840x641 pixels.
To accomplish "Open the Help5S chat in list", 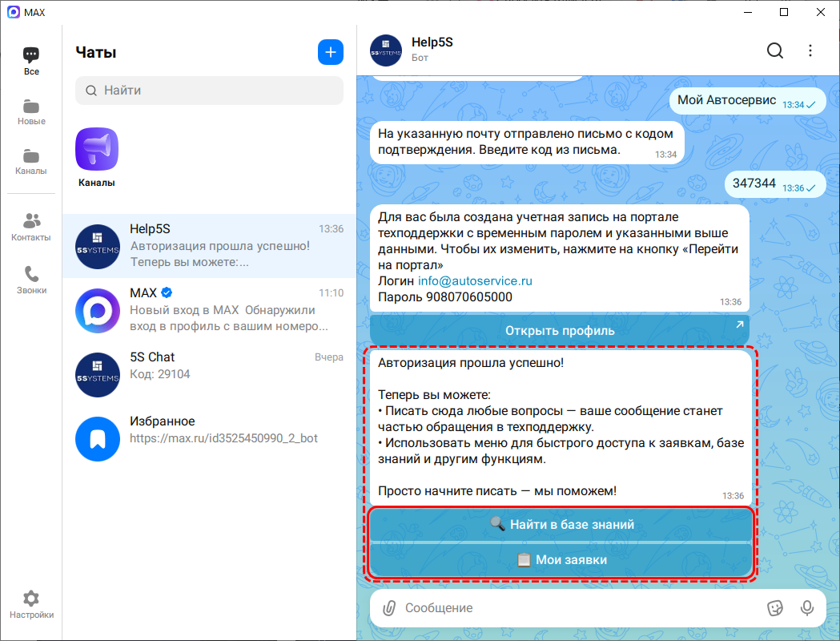I will click(x=210, y=246).
